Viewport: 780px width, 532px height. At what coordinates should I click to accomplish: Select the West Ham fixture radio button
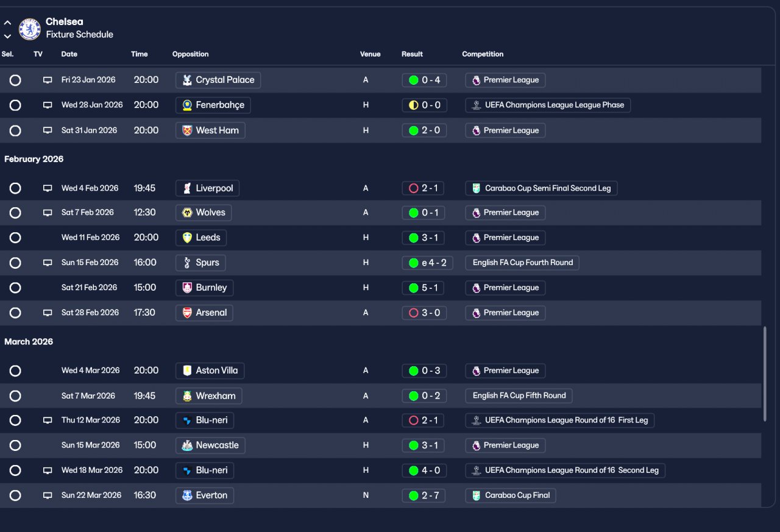15,130
